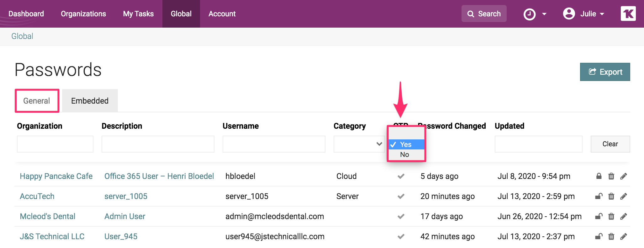Switch to the Embedded tab
The width and height of the screenshot is (644, 248).
tap(90, 101)
